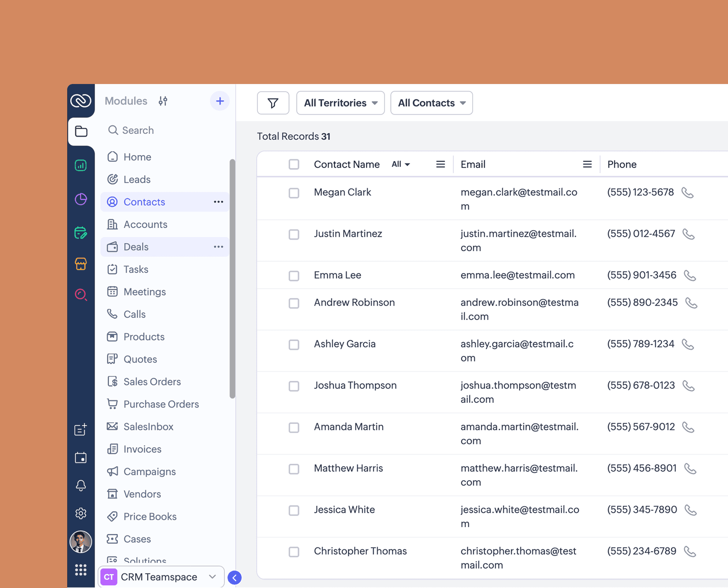This screenshot has height=588, width=728.
Task: Click the filter funnel icon
Action: coord(273,103)
